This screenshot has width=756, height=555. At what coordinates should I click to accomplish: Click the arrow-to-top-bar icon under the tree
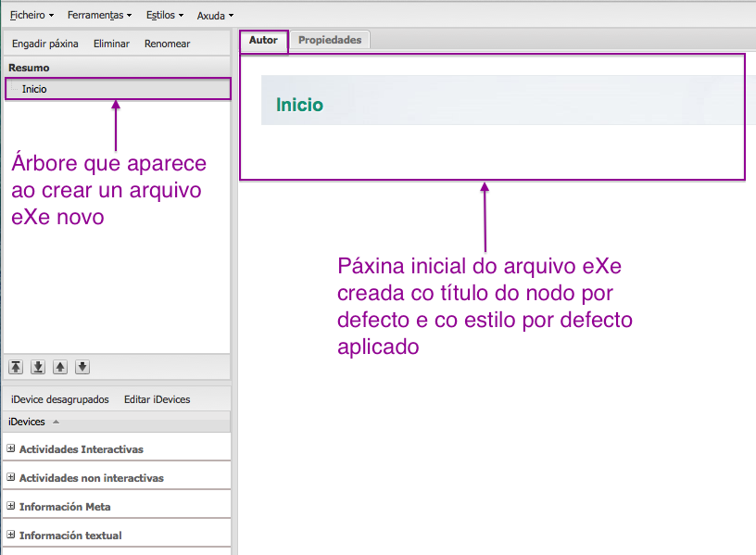(16, 367)
